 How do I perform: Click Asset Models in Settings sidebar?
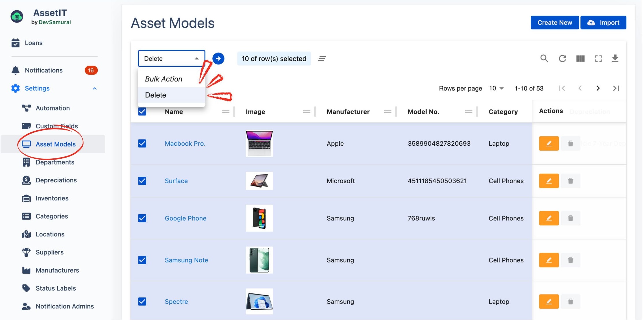55,144
